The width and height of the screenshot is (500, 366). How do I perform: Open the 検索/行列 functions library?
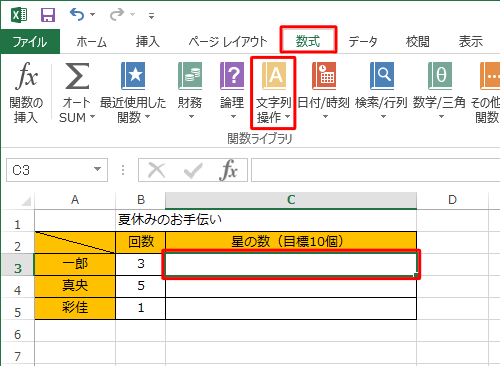coord(382,91)
